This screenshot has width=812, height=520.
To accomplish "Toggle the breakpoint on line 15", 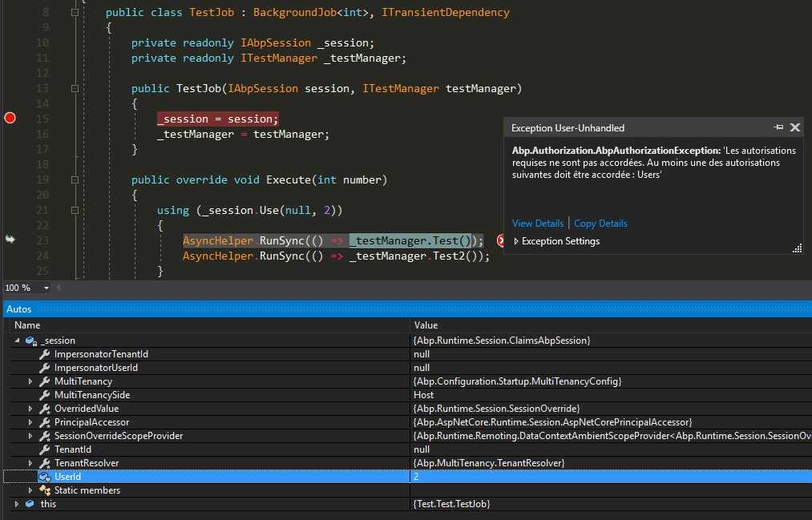I will point(10,118).
